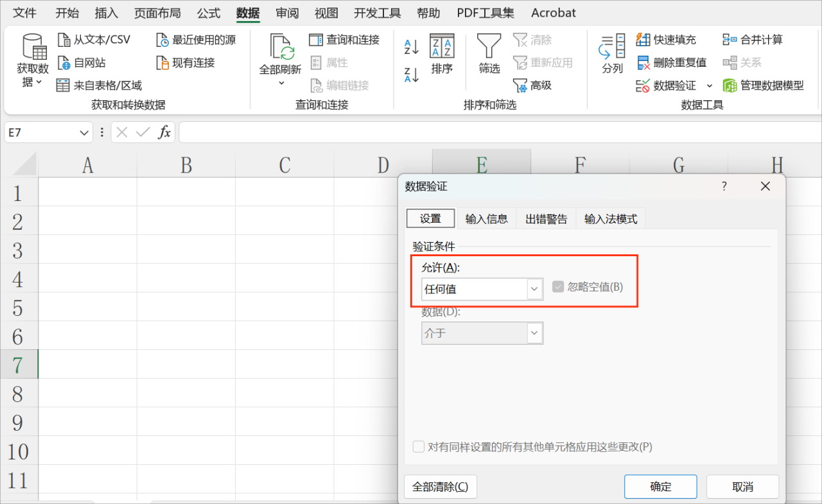Expand the 数据验证 ribbon dropdown arrow
Image resolution: width=822 pixels, height=504 pixels.
(710, 85)
